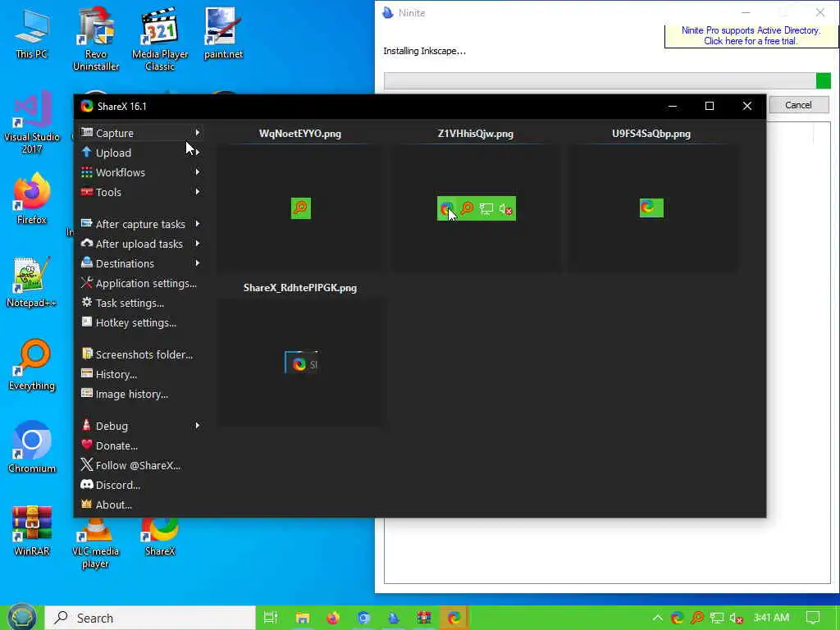Cancel the Ninite installation
Viewport: 840px width, 630px height.
point(798,105)
